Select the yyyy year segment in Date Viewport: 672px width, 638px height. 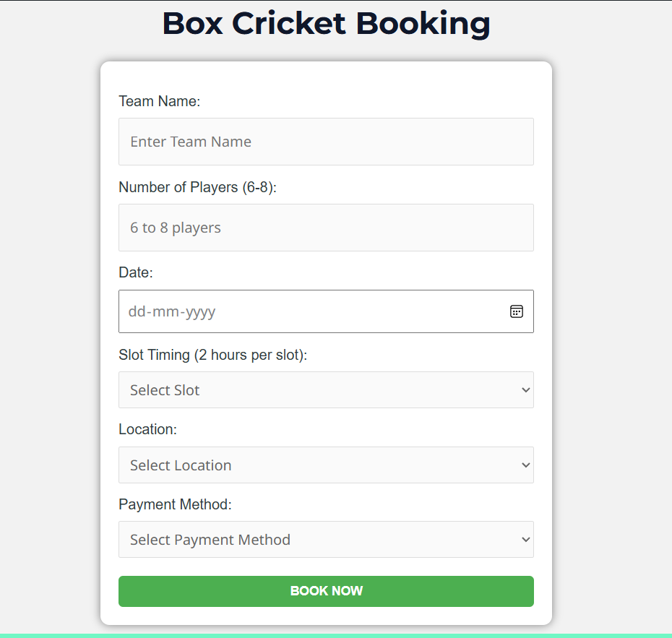[x=200, y=312]
